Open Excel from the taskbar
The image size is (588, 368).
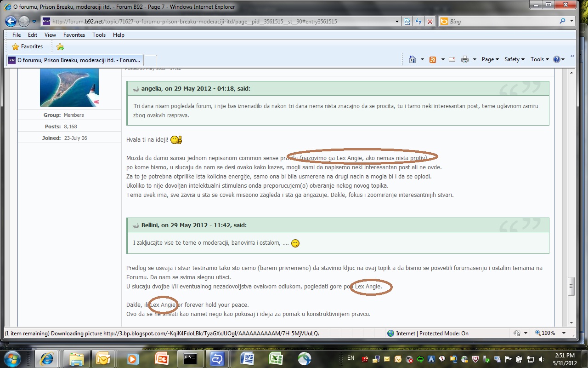tap(276, 359)
